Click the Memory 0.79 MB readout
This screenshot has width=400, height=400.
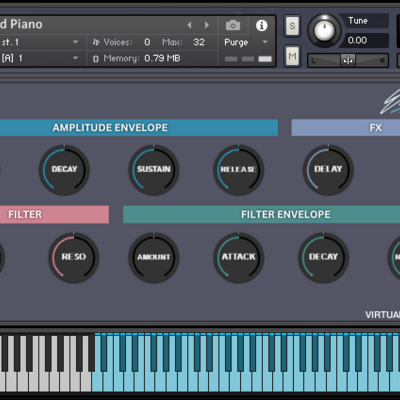coord(162,58)
